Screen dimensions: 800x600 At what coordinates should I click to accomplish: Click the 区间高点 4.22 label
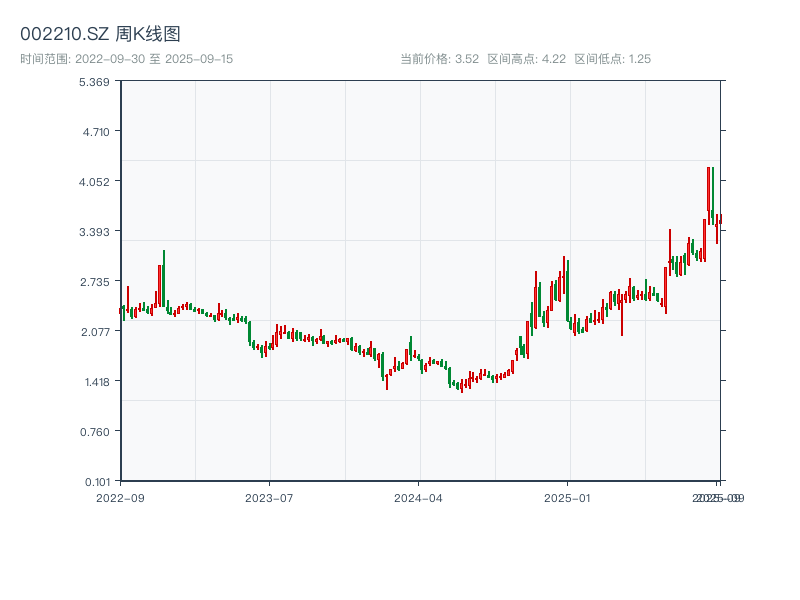click(526, 59)
